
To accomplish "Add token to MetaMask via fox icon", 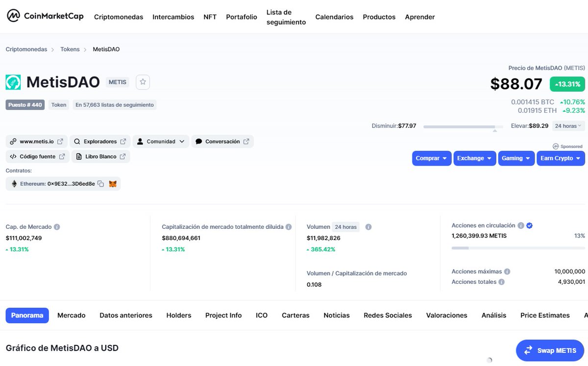I will click(x=113, y=184).
